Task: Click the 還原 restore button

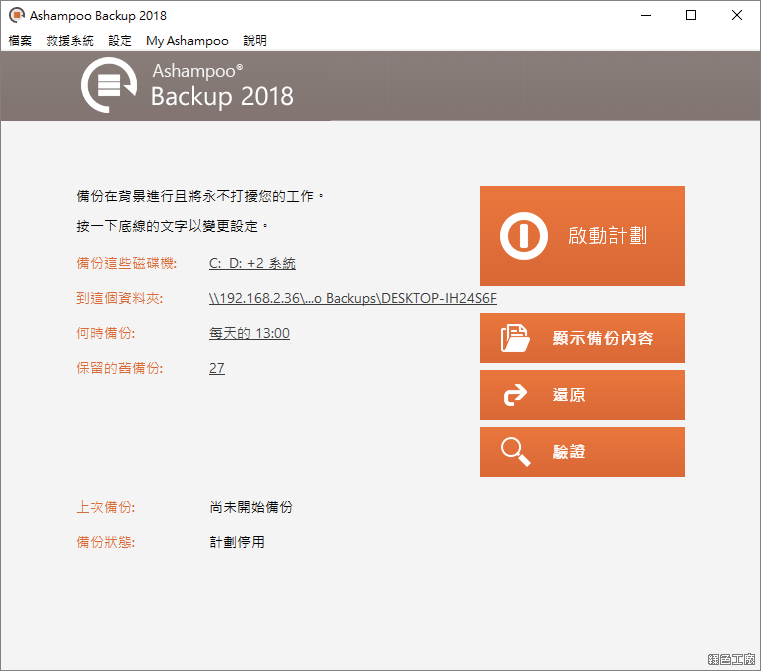Action: [582, 395]
